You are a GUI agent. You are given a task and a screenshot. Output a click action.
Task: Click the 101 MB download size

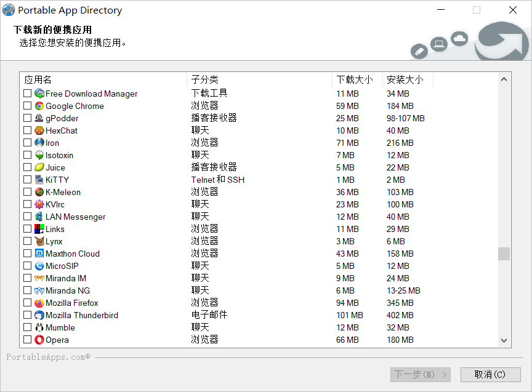pos(350,315)
